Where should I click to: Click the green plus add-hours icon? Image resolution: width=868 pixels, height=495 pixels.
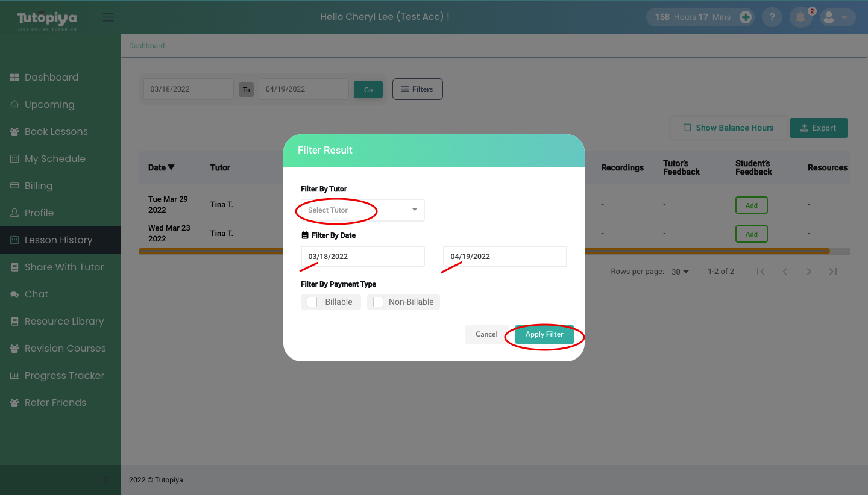[745, 17]
